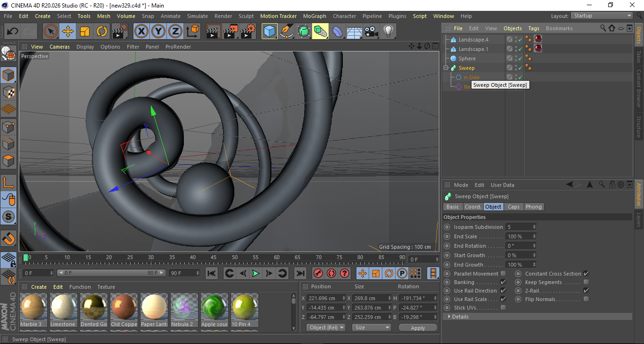Toggle Z axis lock
Viewport: 644px width, 344px height.
coord(175,32)
